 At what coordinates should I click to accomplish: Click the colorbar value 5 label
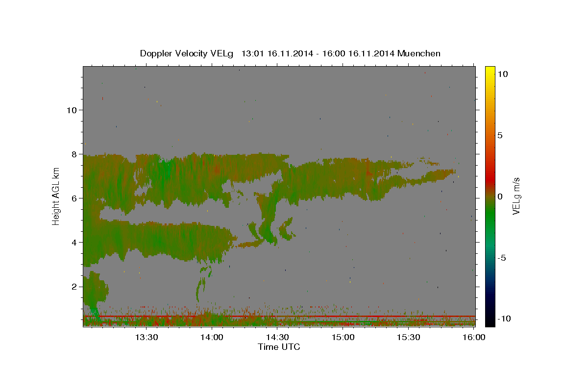click(x=500, y=135)
